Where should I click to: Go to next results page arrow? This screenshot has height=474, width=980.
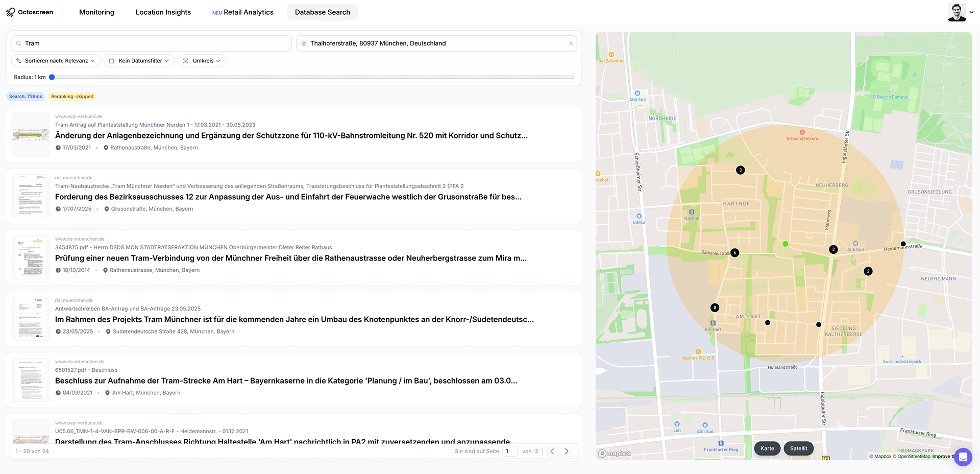point(567,451)
